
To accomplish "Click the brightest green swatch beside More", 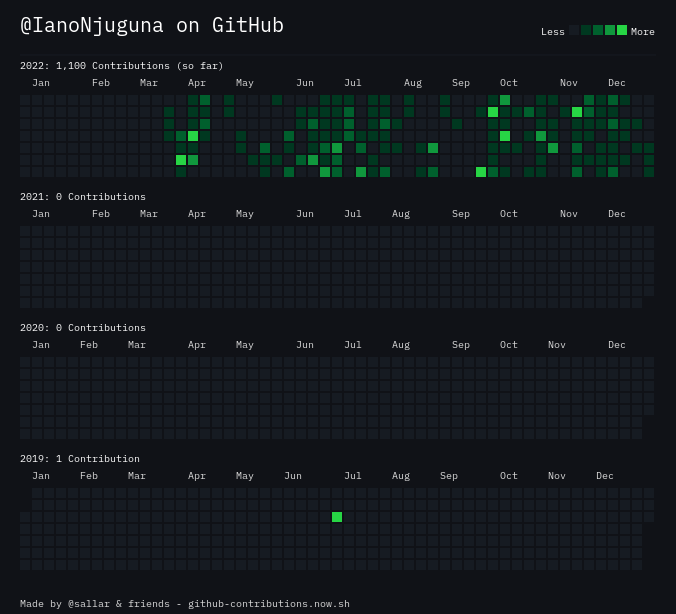I will click(x=622, y=30).
